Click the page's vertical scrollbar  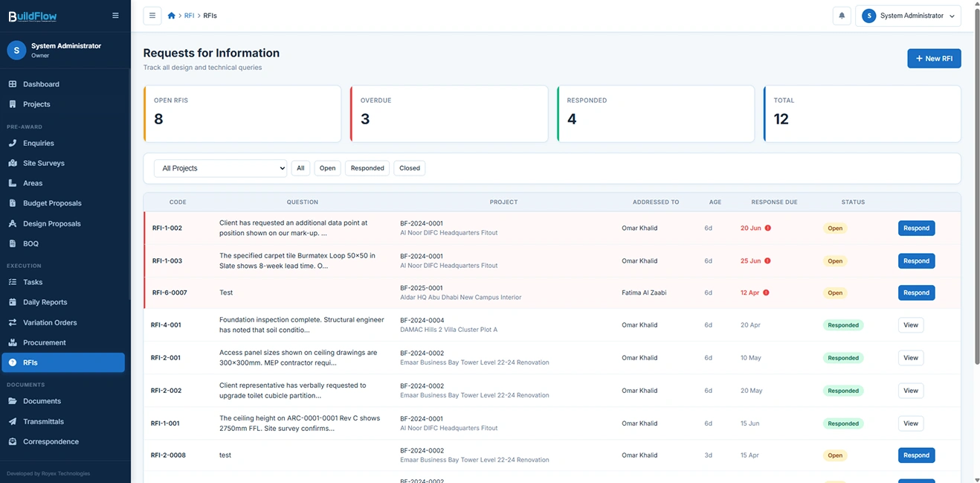[x=976, y=186]
